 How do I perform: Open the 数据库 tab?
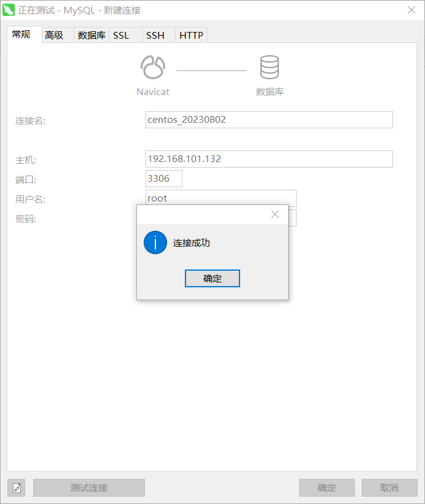(92, 35)
